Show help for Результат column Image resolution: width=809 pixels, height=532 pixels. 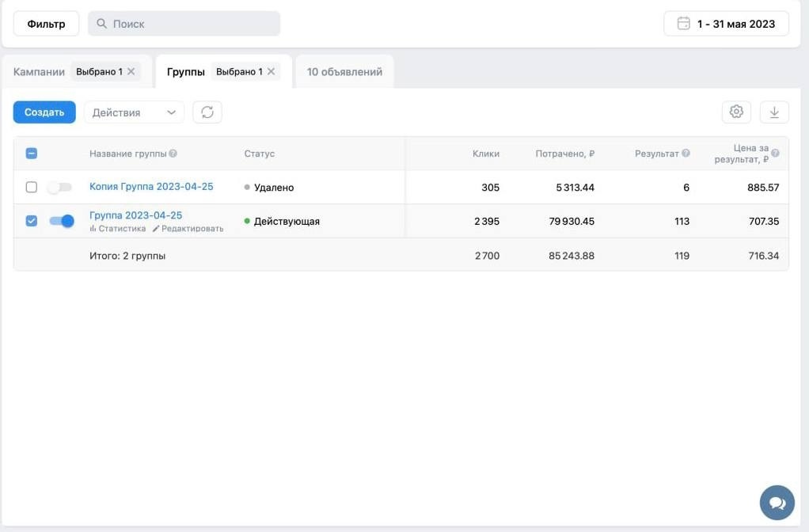(686, 154)
